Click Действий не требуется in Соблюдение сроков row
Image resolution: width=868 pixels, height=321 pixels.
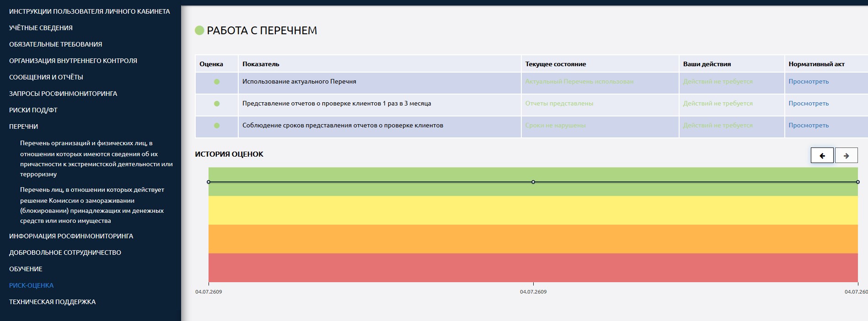pyautogui.click(x=718, y=126)
